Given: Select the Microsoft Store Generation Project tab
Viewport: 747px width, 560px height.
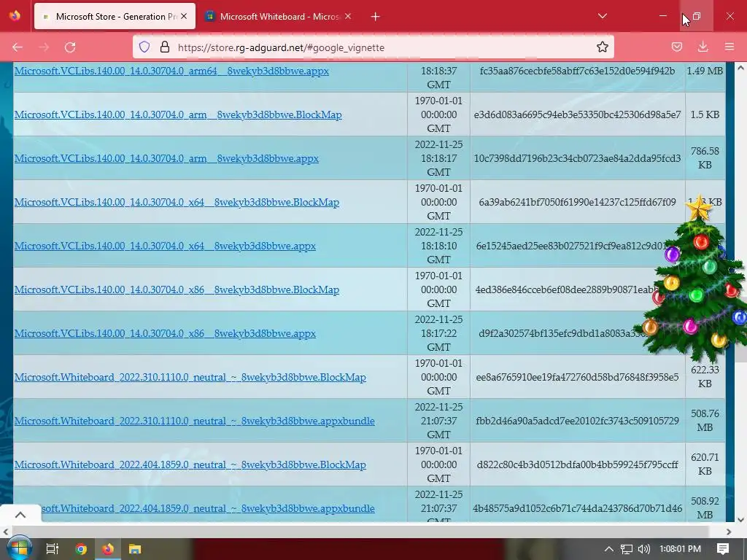Looking at the screenshot, I should 115,16.
